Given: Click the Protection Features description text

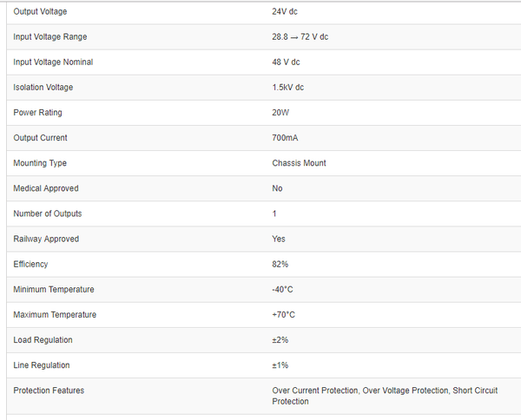Looking at the screenshot, I should (x=385, y=396).
